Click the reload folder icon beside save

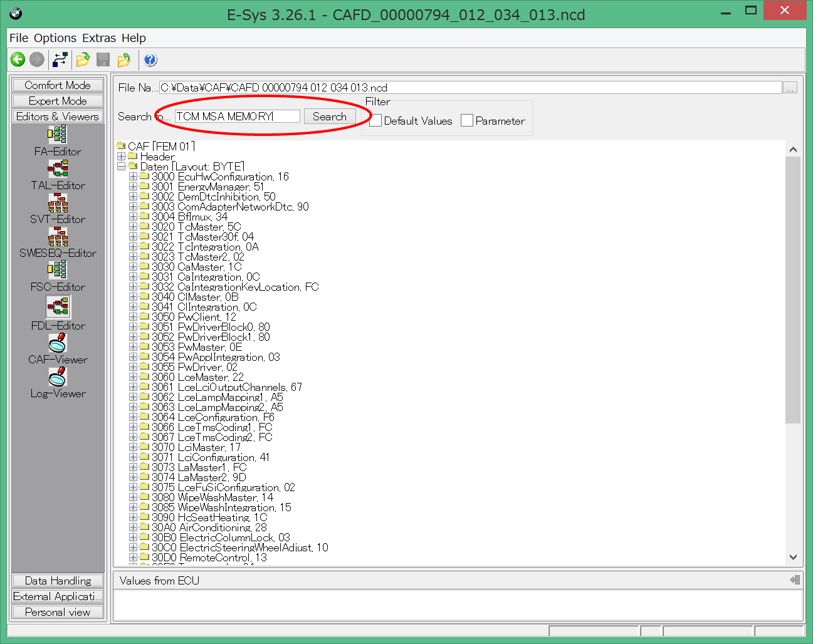[x=124, y=60]
